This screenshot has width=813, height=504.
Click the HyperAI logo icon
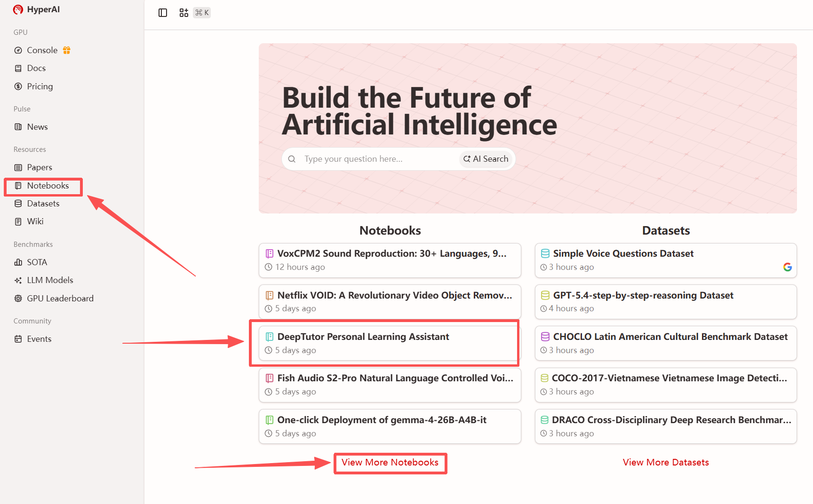click(18, 9)
